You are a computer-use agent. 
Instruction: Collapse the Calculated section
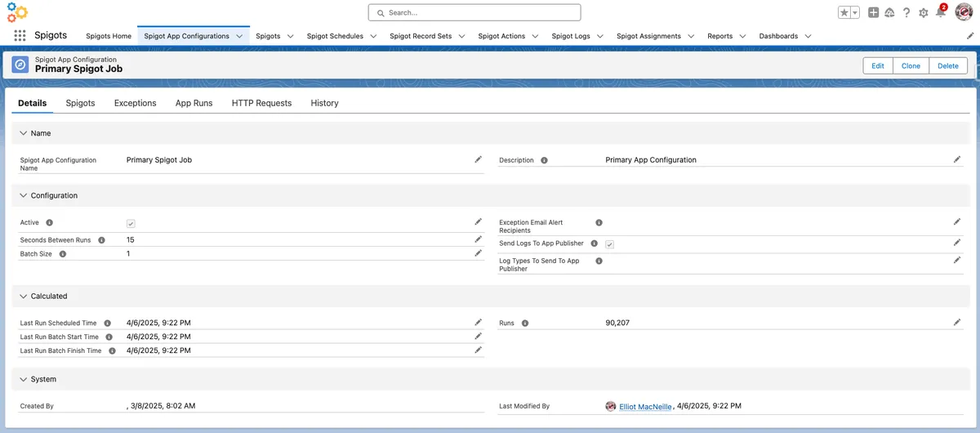[x=23, y=296]
